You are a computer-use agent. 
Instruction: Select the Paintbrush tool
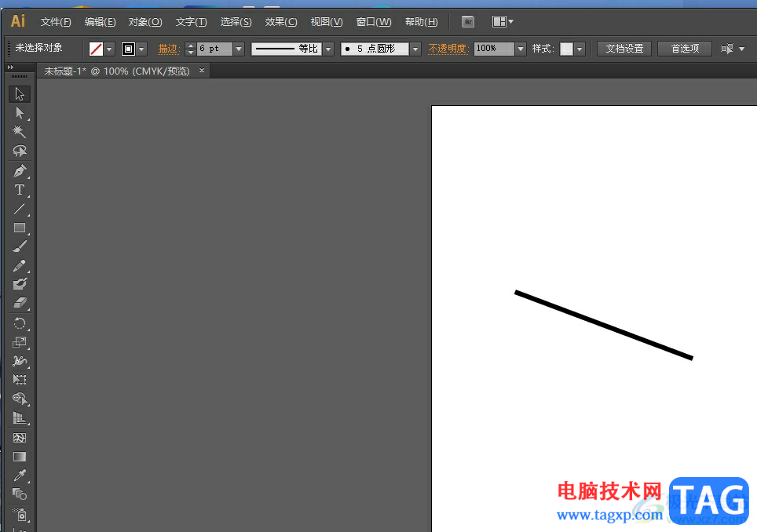pyautogui.click(x=20, y=246)
